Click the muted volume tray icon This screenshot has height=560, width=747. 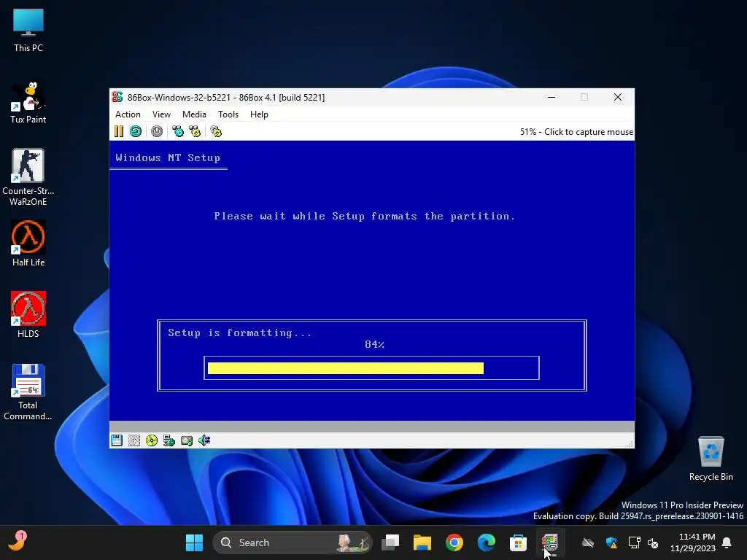tap(653, 542)
